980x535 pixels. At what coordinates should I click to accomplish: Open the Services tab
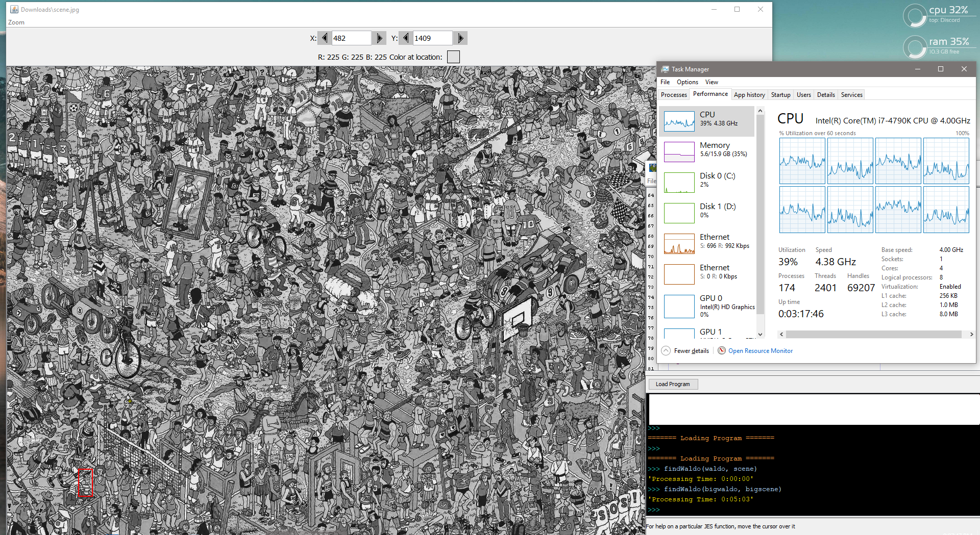[x=851, y=95]
